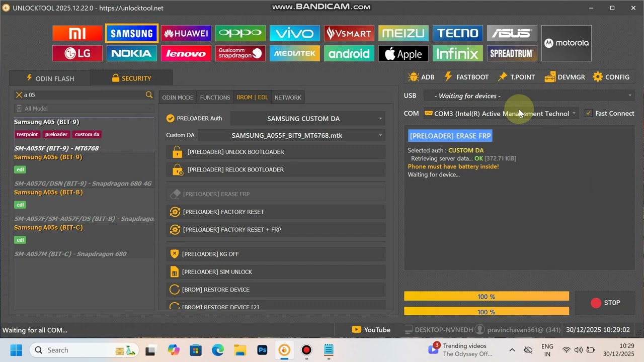Screen dimensions: 644x362
Task: Select the Xiaomi MI brand tile
Action: (x=77, y=33)
